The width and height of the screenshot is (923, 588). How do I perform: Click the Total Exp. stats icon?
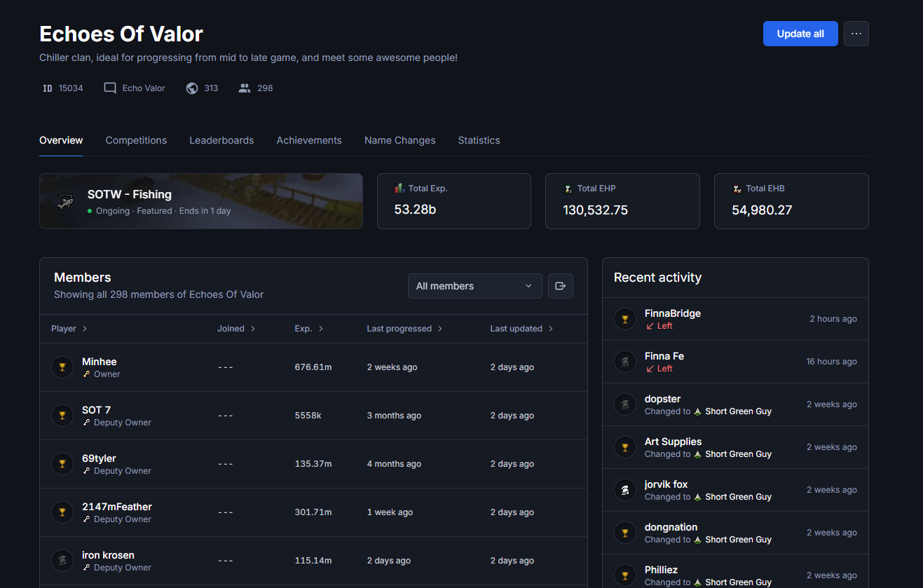tap(399, 189)
